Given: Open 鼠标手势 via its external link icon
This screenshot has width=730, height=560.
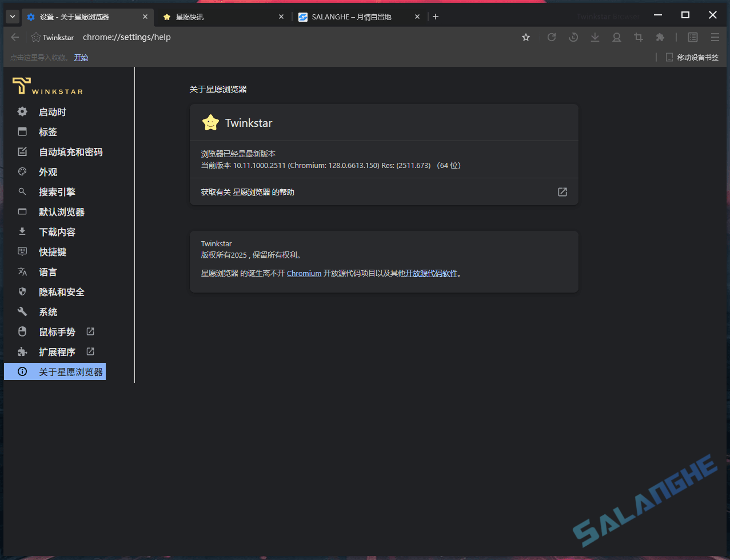Looking at the screenshot, I should [x=90, y=331].
